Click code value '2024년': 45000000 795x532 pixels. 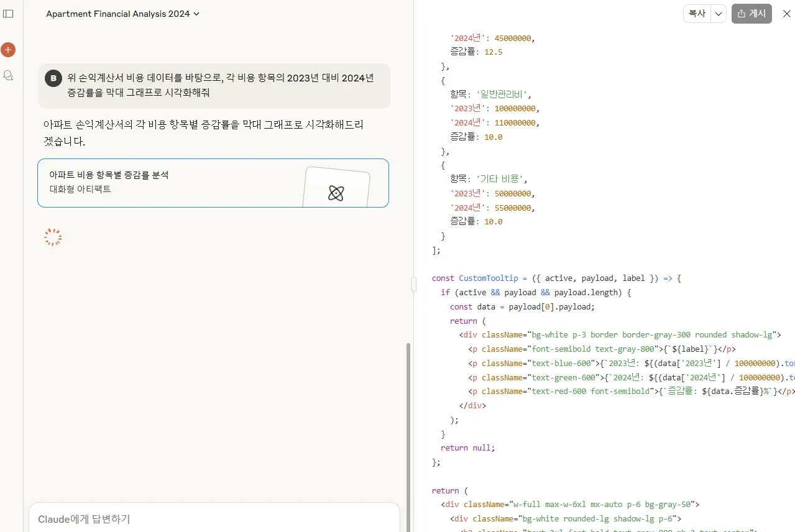pos(492,38)
